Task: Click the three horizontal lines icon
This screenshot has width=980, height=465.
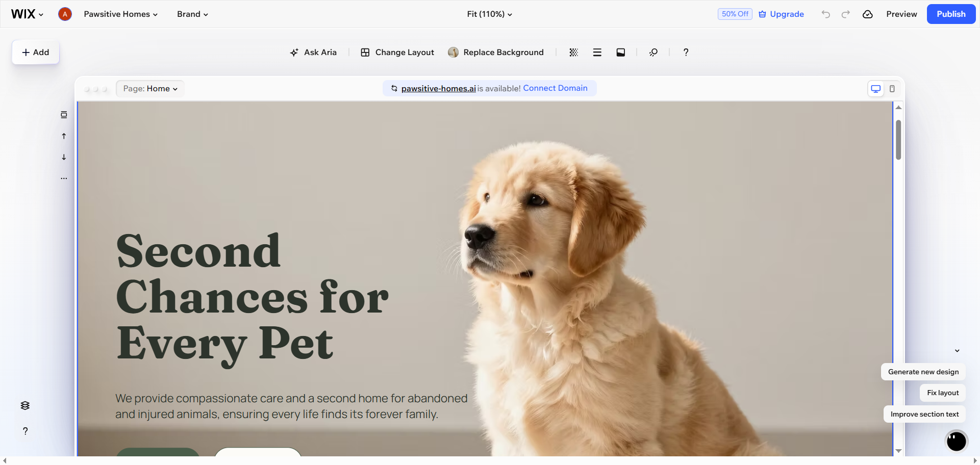Action: [597, 52]
